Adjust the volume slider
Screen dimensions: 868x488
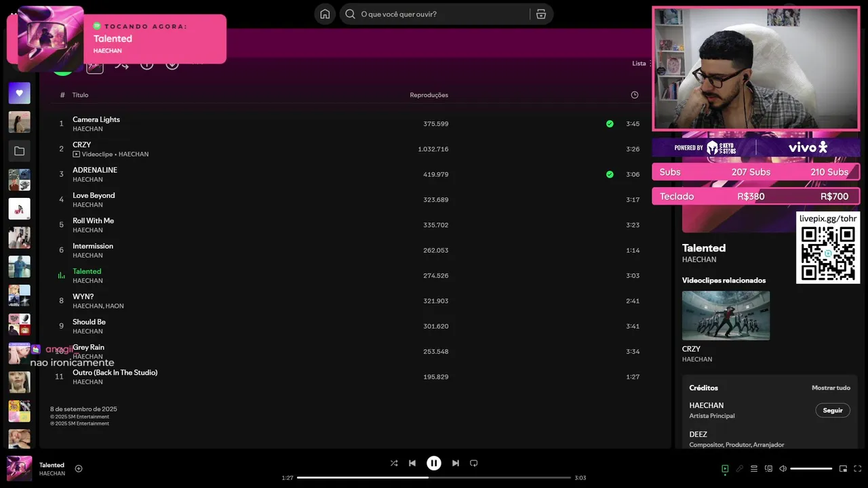point(811,468)
